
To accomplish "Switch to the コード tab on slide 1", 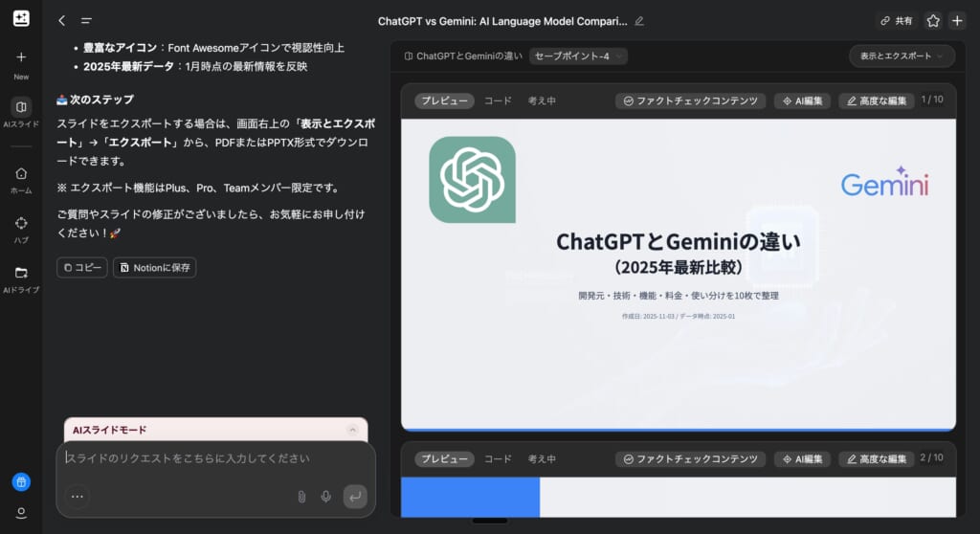I will (498, 100).
